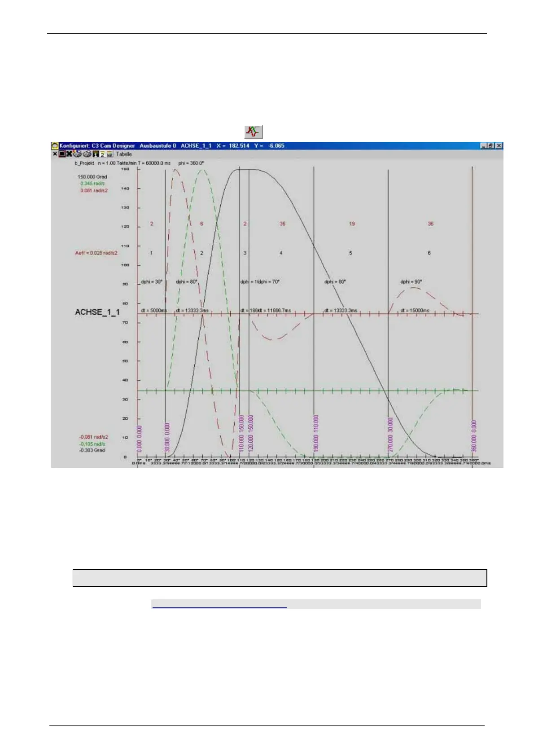The height and width of the screenshot is (756, 534).
Task: Click the second gray printer toolbar icon
Action: click(x=87, y=154)
